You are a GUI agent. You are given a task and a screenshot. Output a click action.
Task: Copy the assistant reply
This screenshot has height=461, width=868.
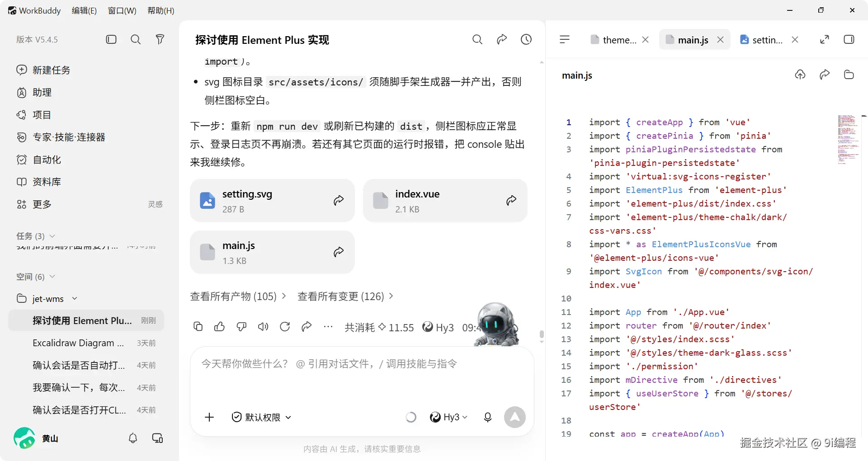[198, 327]
